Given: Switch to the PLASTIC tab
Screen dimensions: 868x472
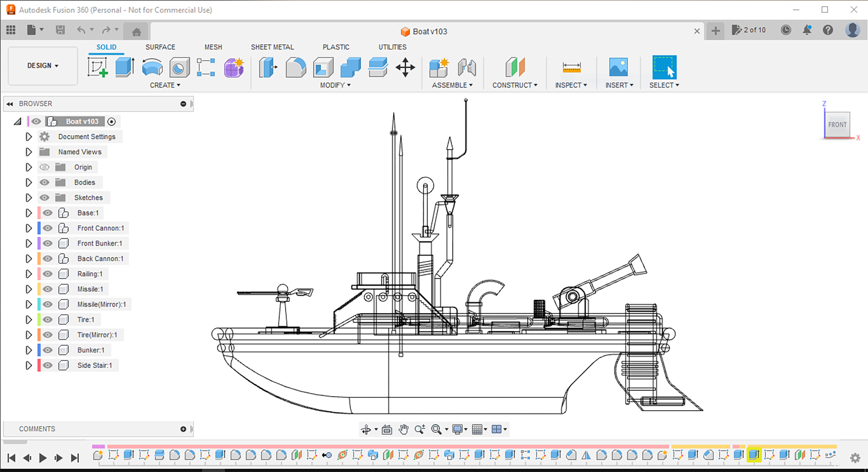Looking at the screenshot, I should [x=336, y=47].
